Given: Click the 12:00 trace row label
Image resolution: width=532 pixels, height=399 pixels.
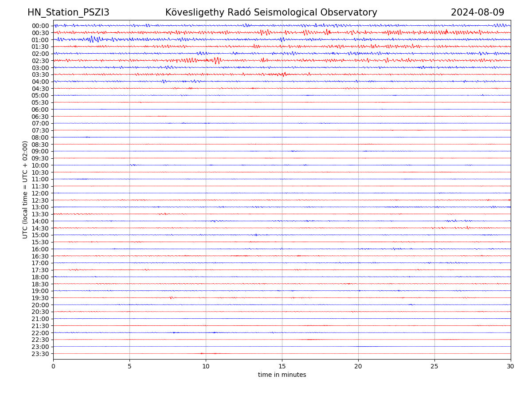Looking at the screenshot, I should click(40, 193).
